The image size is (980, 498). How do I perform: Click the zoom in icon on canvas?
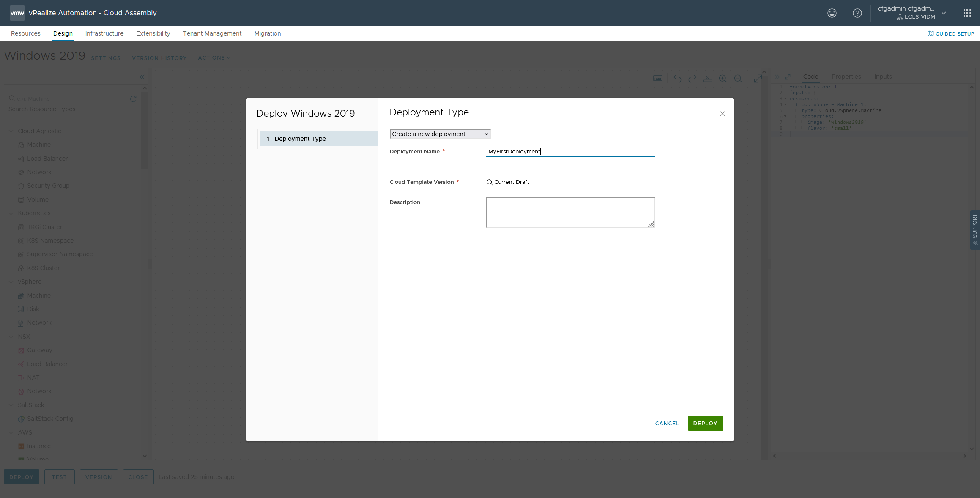click(x=723, y=78)
